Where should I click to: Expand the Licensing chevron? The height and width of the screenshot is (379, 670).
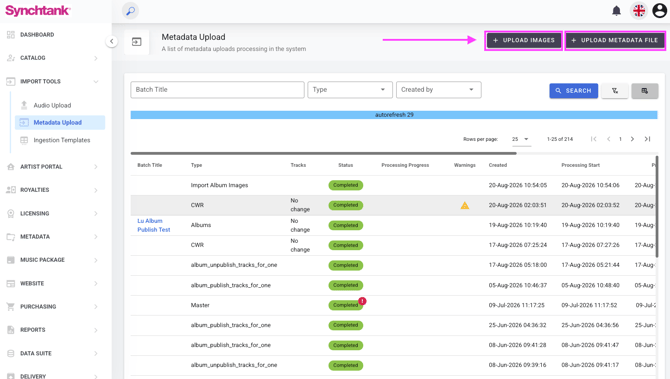click(x=96, y=213)
